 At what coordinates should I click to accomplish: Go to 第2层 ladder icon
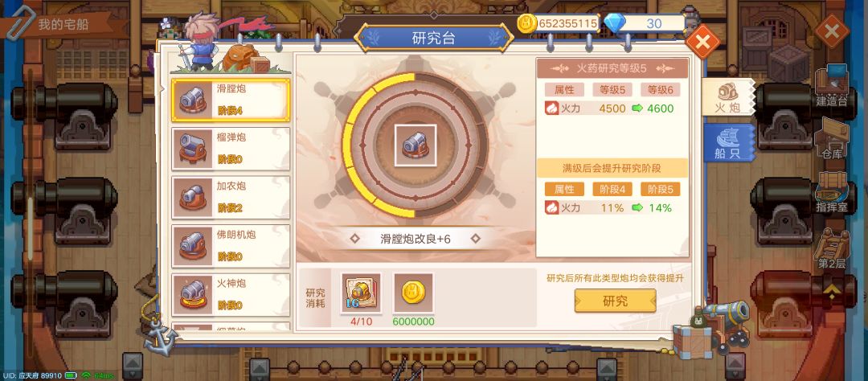(x=832, y=248)
